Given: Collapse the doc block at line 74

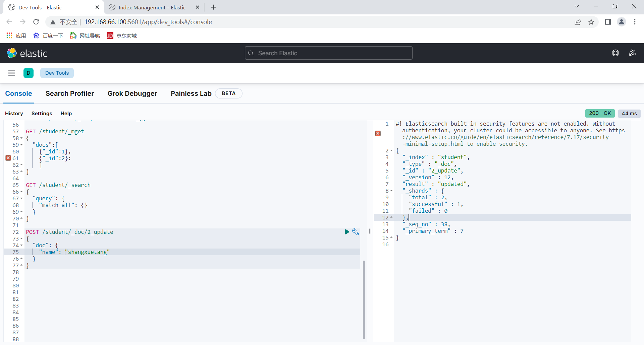Looking at the screenshot, I should pyautogui.click(x=21, y=246).
